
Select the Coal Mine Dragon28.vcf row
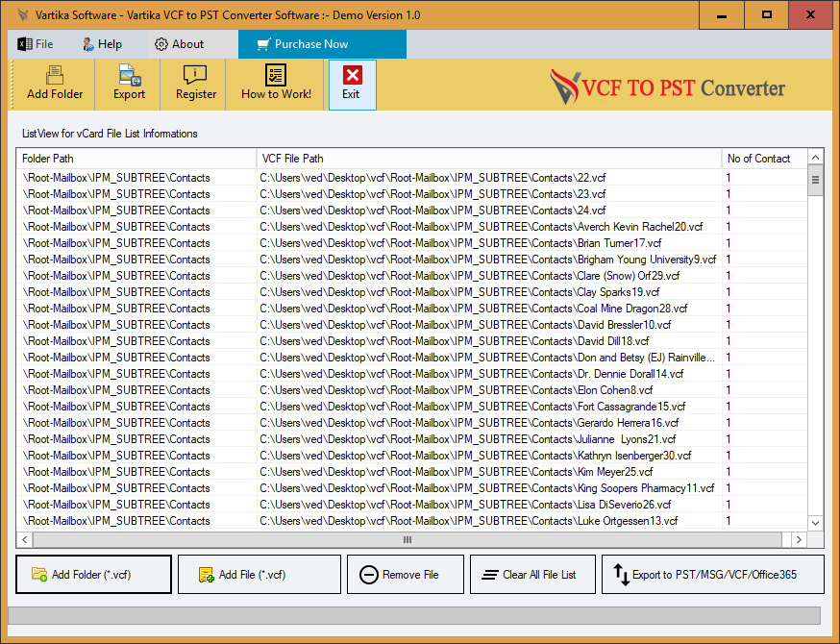pos(411,309)
